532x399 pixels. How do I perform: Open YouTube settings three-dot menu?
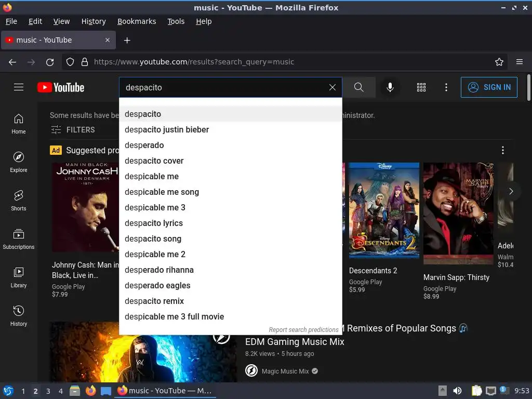point(446,87)
